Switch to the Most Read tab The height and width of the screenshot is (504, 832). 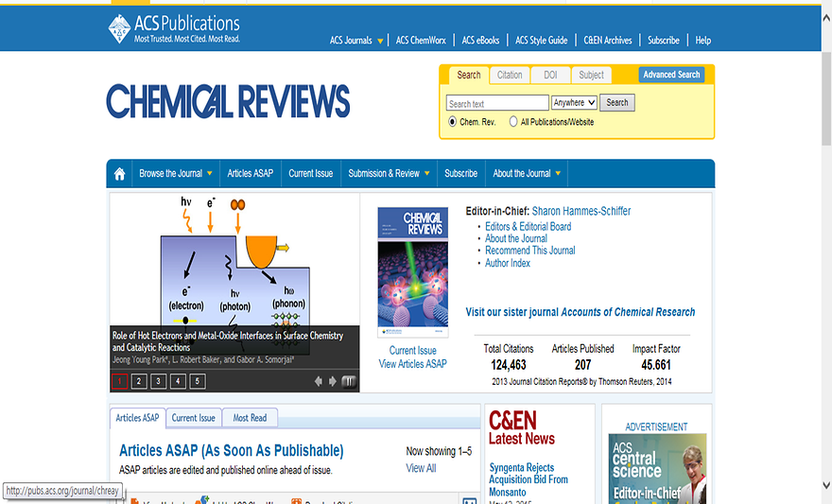pyautogui.click(x=250, y=418)
